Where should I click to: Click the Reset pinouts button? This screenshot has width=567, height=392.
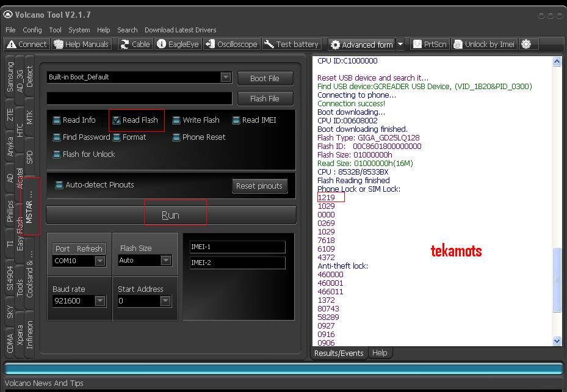[259, 186]
